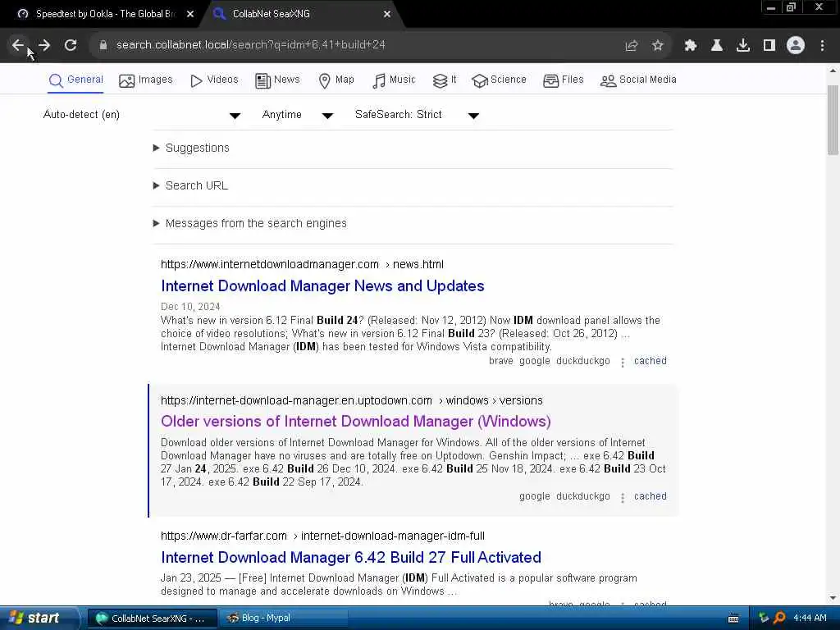Select CollabNet SearXNG taskbar button
Viewport: 840px width, 630px height.
click(152, 619)
